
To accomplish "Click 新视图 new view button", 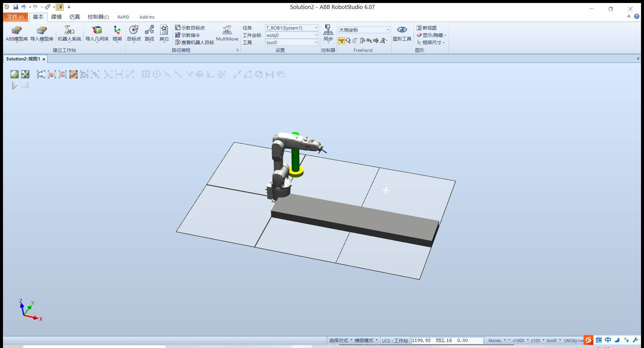I will point(427,28).
